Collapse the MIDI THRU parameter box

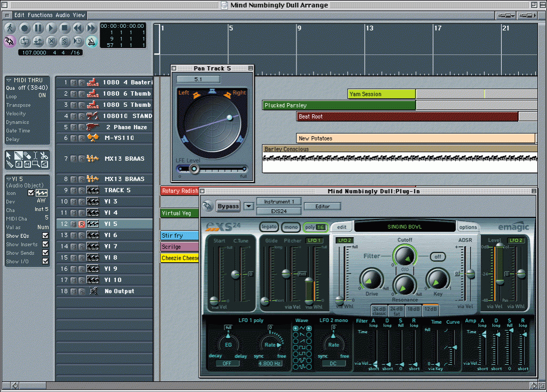[x=9, y=80]
